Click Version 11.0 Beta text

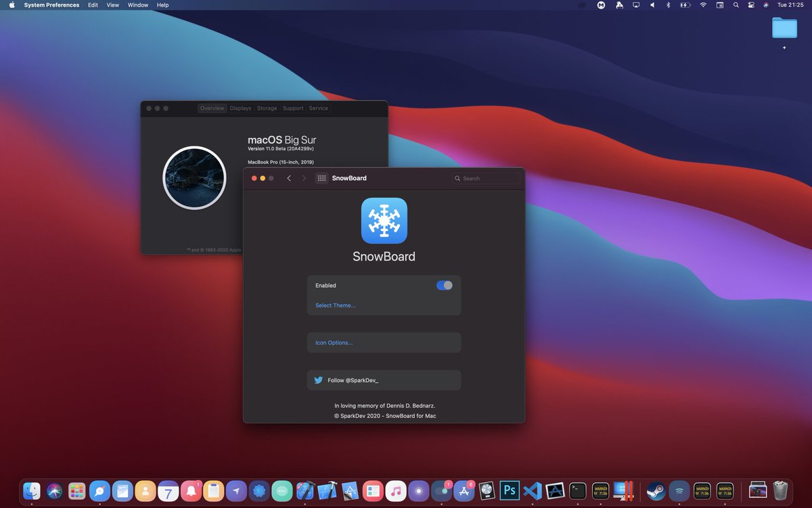click(281, 148)
